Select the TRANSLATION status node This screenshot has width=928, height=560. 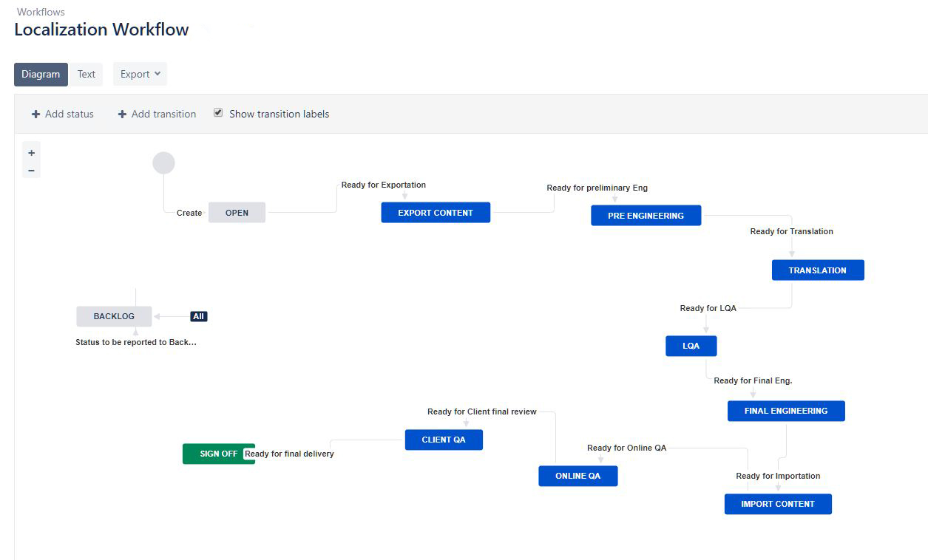click(x=818, y=270)
